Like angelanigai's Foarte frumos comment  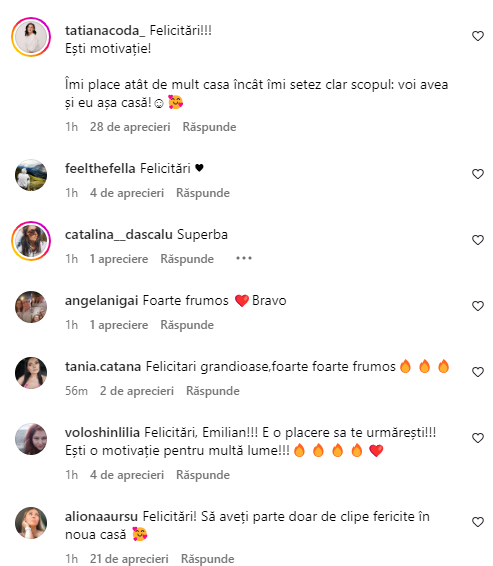(477, 306)
